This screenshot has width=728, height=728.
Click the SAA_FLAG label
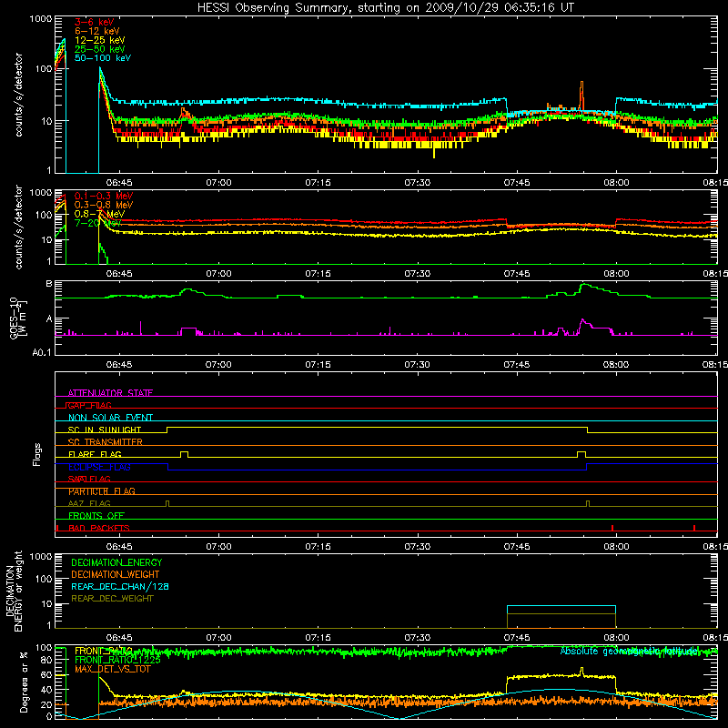[x=89, y=479]
